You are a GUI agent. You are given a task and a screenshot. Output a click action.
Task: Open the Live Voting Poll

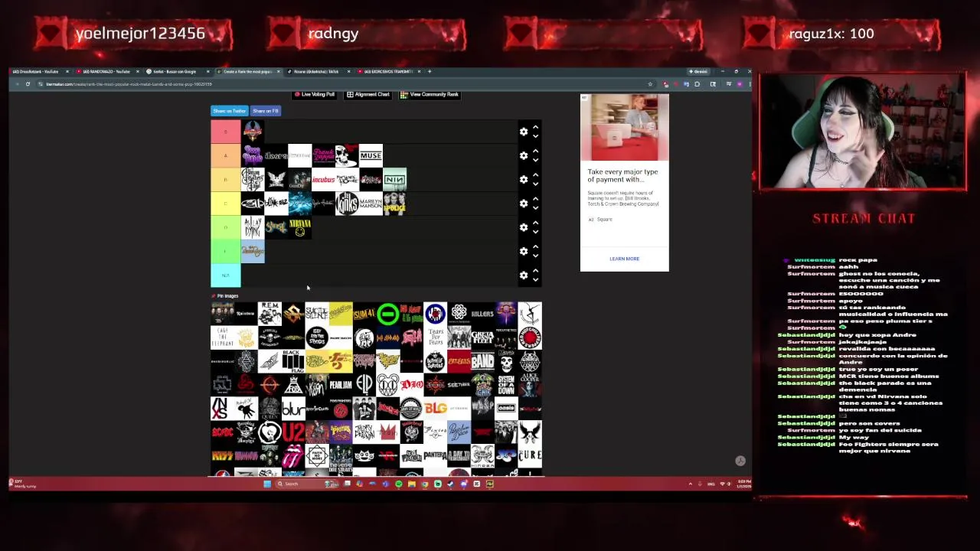tap(315, 95)
